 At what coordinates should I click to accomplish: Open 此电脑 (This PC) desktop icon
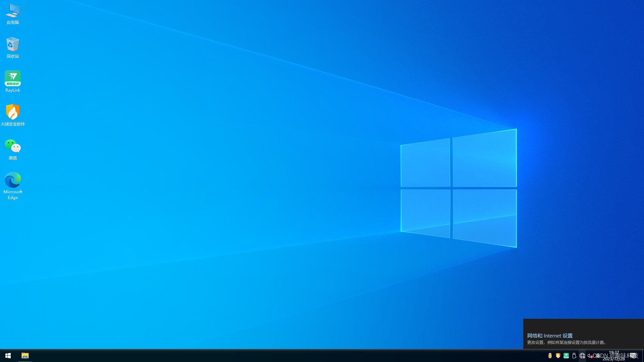coord(12,13)
